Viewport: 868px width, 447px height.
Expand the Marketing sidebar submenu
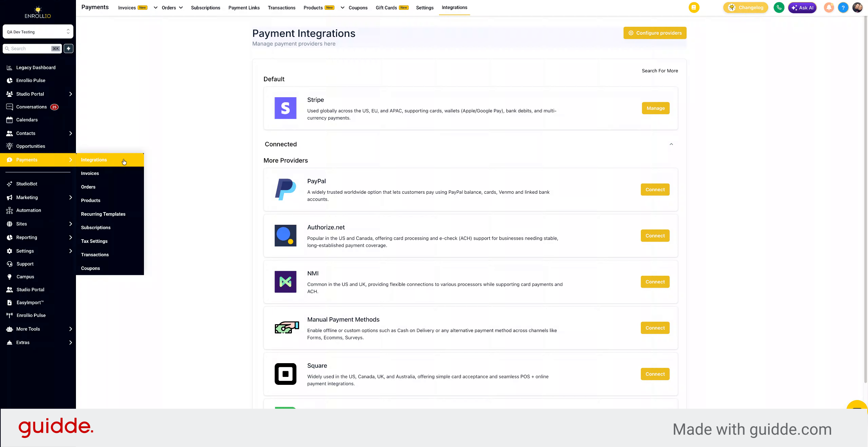coord(71,197)
